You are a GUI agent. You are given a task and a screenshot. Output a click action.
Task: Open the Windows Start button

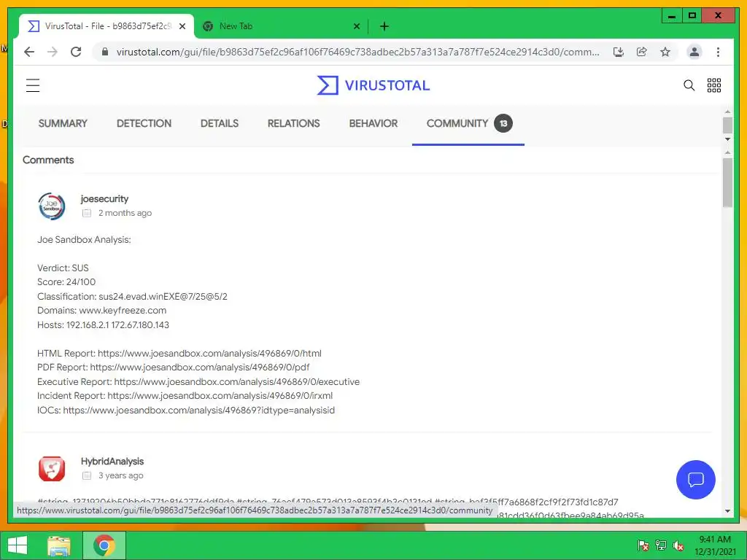tap(18, 545)
